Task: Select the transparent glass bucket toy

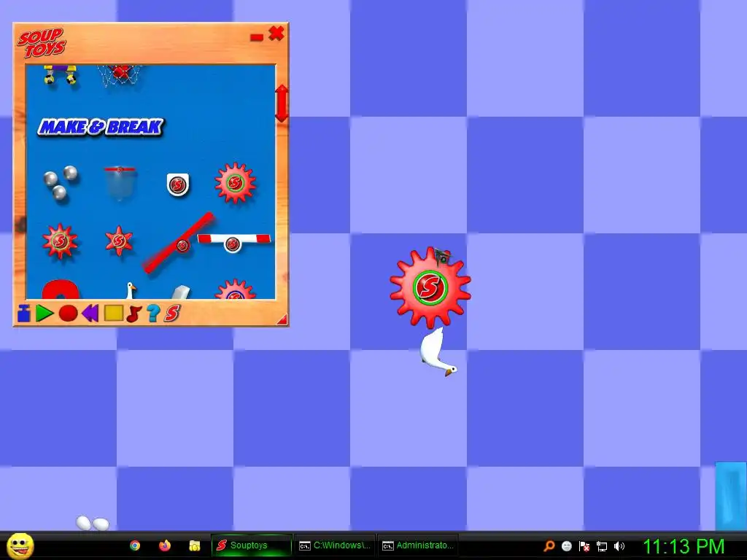Action: (120, 183)
